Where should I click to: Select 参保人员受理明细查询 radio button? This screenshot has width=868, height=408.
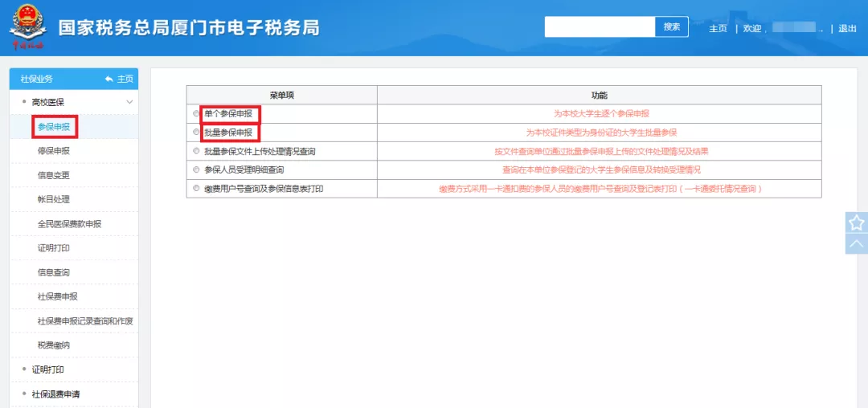(196, 169)
